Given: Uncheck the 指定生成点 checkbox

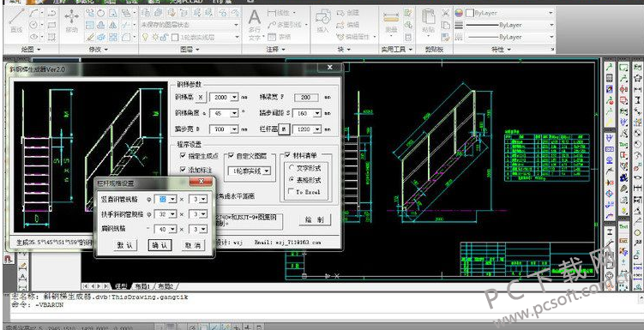Looking at the screenshot, I should [184, 155].
